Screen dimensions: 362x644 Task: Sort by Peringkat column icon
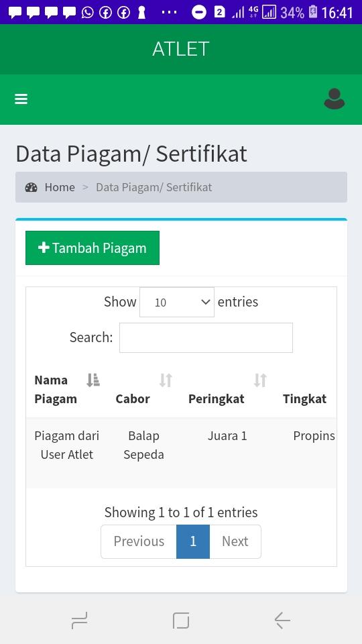[x=260, y=380]
